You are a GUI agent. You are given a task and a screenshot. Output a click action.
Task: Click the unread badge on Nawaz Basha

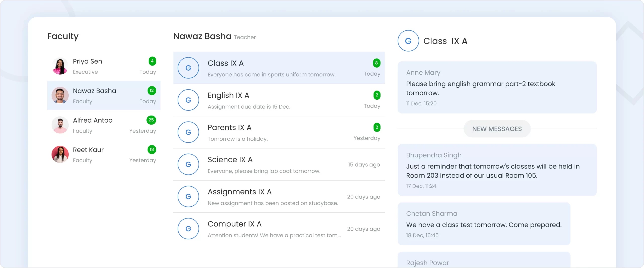click(x=151, y=90)
